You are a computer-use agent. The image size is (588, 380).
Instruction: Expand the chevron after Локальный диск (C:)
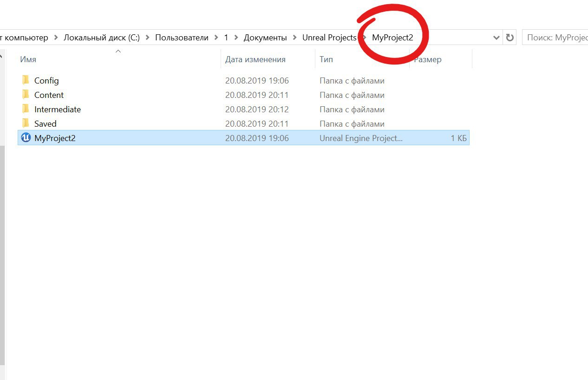148,38
